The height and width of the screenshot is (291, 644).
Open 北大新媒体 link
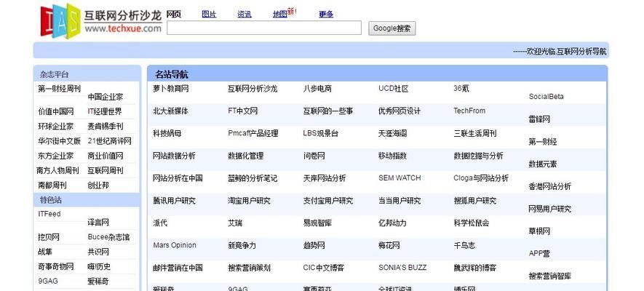point(171,111)
